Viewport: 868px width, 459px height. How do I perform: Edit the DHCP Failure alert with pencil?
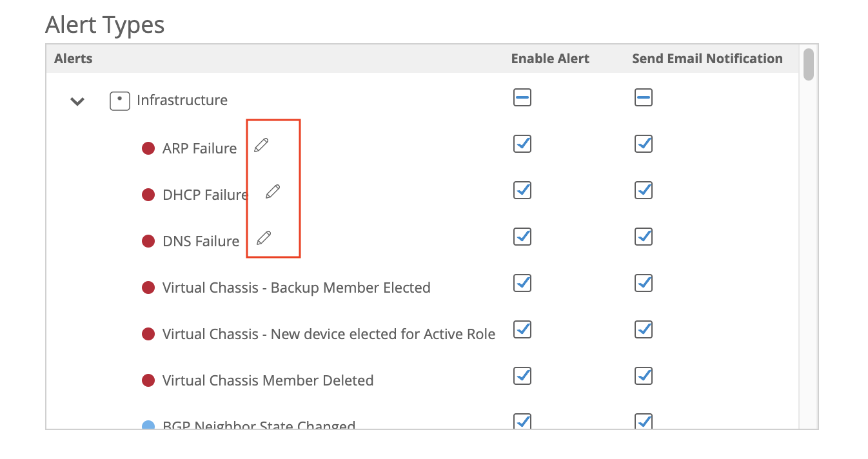coord(273,191)
